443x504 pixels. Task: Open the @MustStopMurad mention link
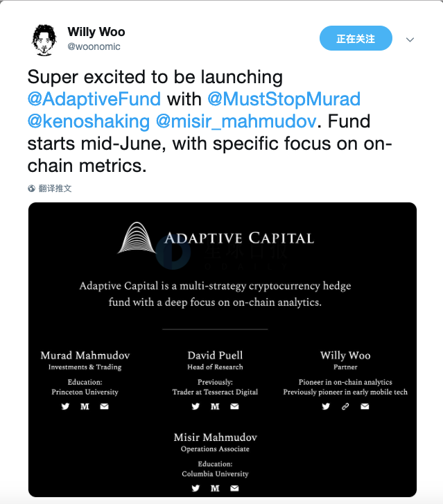(283, 98)
